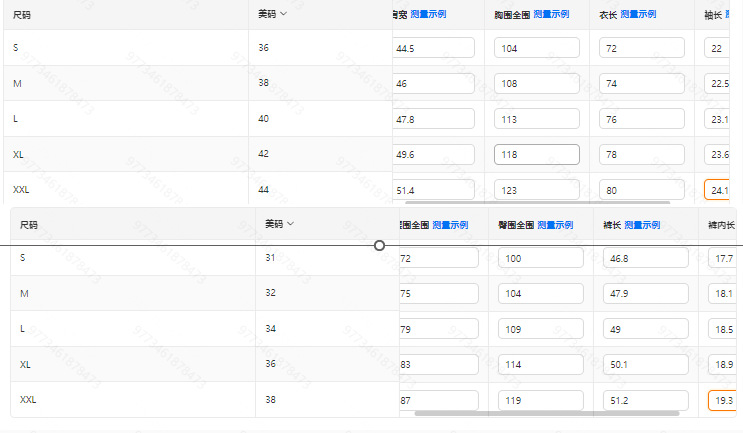Open the 美码 dropdown in the bottom table header
Image resolution: width=743 pixels, height=433 pixels.
[x=290, y=224]
